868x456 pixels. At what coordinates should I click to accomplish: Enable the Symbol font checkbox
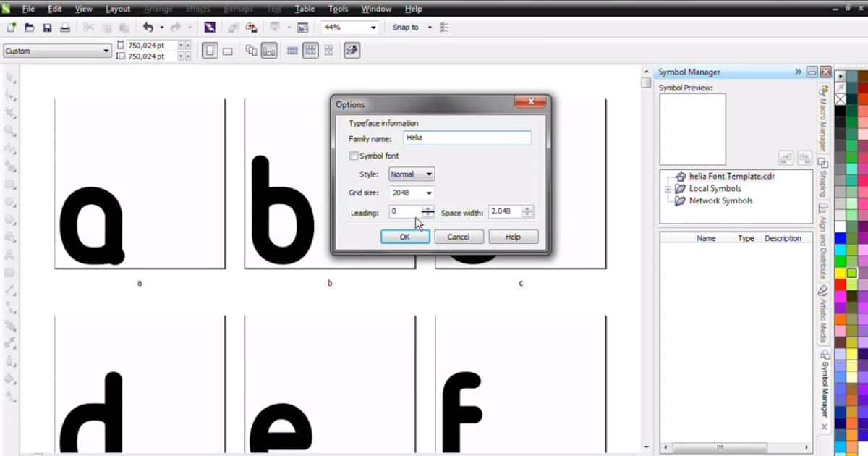[x=354, y=155]
